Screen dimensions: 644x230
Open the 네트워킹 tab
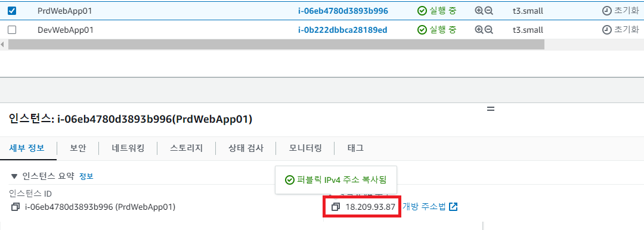(x=128, y=148)
